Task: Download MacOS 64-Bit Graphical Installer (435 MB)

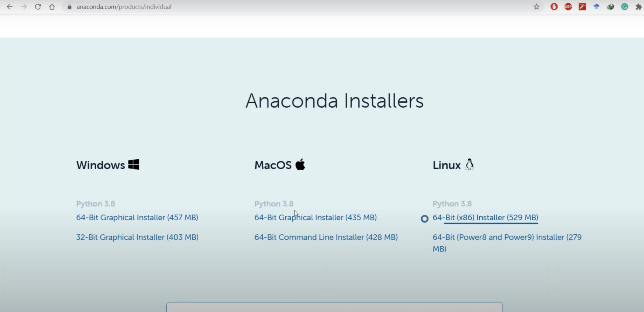Action: (x=315, y=217)
